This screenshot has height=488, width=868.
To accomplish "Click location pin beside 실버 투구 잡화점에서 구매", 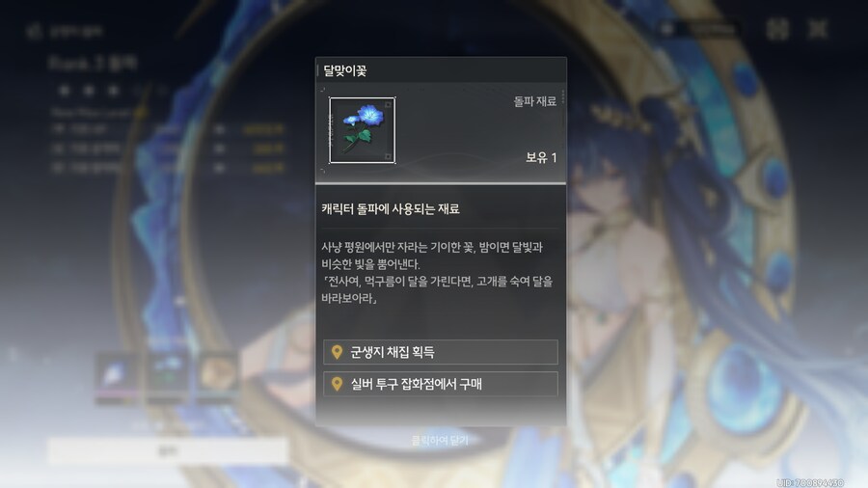I will (x=337, y=384).
